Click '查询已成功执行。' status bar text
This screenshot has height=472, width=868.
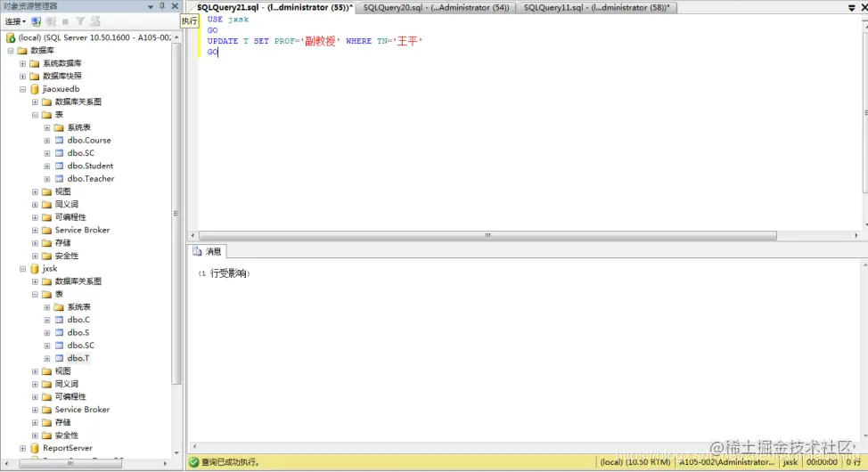[231, 462]
